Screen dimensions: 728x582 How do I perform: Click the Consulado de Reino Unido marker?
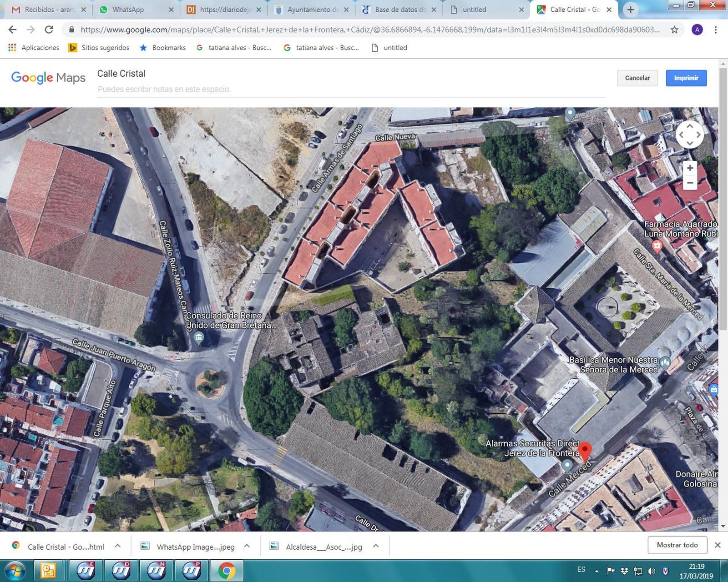(x=199, y=337)
